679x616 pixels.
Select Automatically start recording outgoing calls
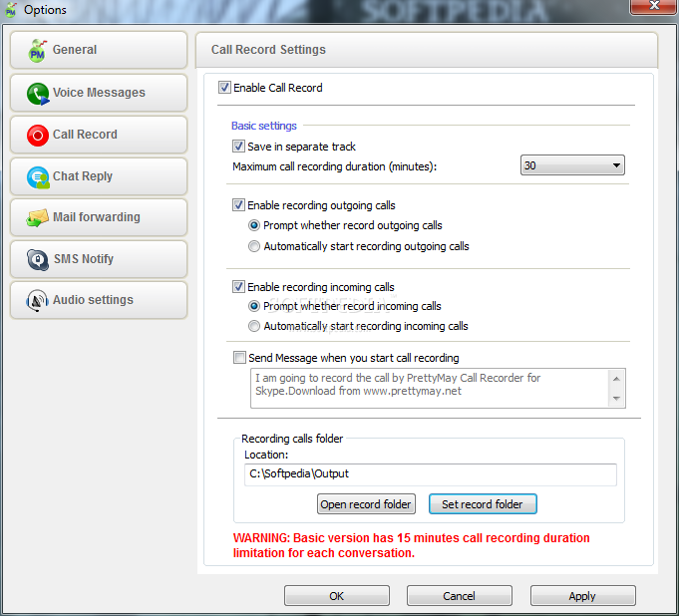254,246
